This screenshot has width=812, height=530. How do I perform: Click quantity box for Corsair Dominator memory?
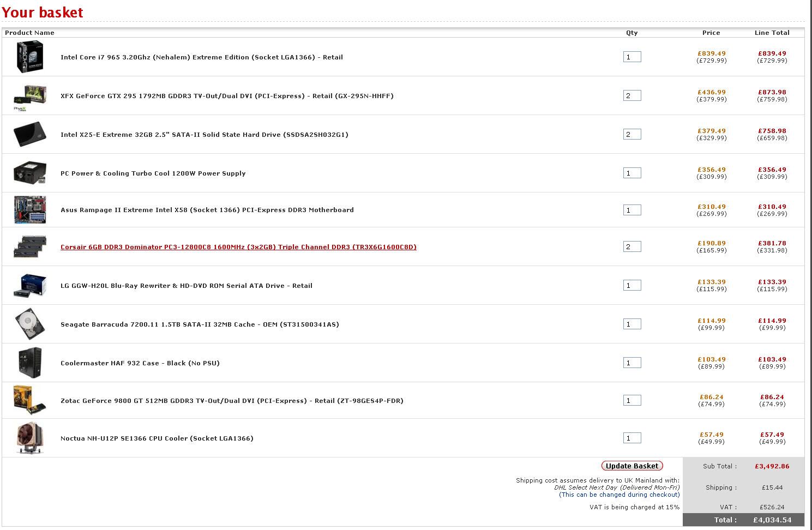[632, 246]
